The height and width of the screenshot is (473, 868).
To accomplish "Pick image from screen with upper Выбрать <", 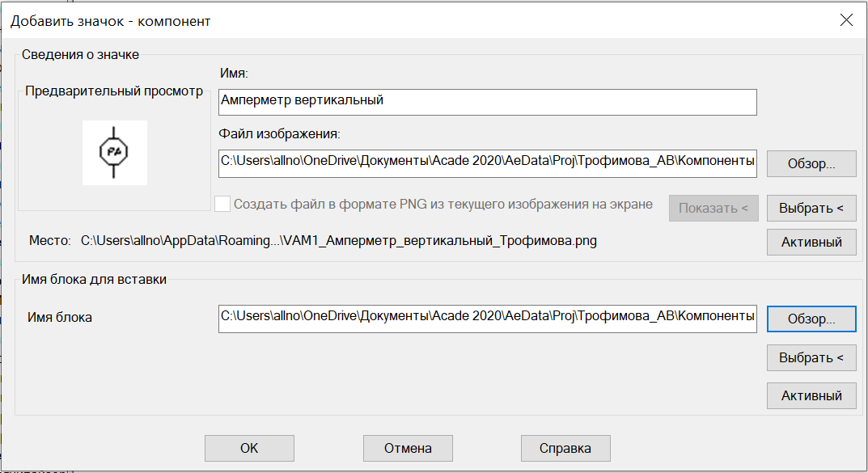I will pyautogui.click(x=811, y=208).
